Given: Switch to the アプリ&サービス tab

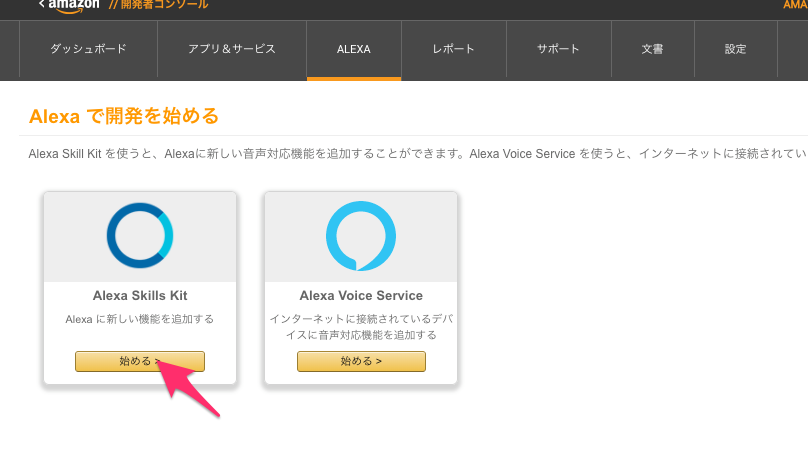Looking at the screenshot, I should pyautogui.click(x=232, y=49).
